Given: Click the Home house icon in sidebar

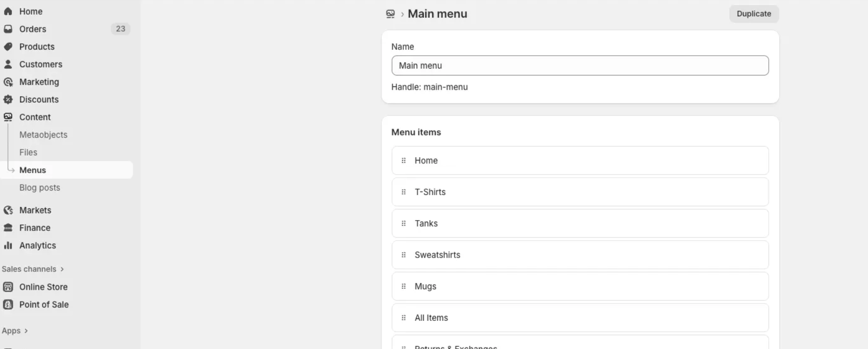Looking at the screenshot, I should point(8,11).
